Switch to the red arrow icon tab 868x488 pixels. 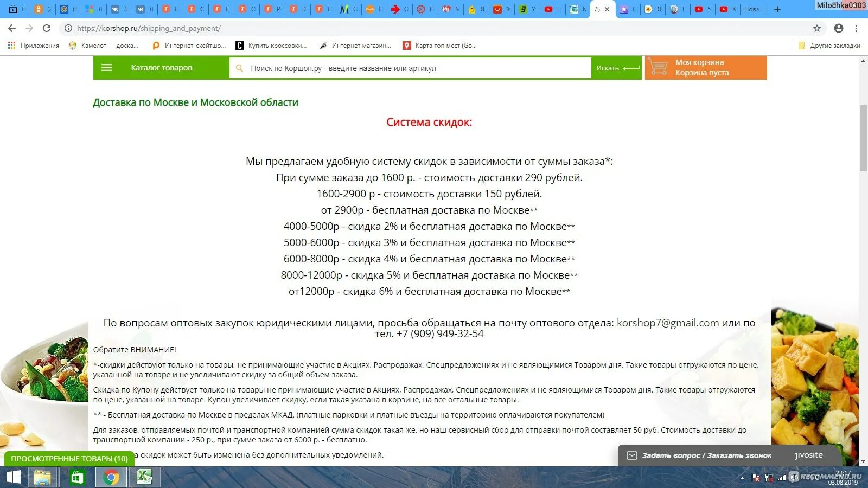click(400, 9)
